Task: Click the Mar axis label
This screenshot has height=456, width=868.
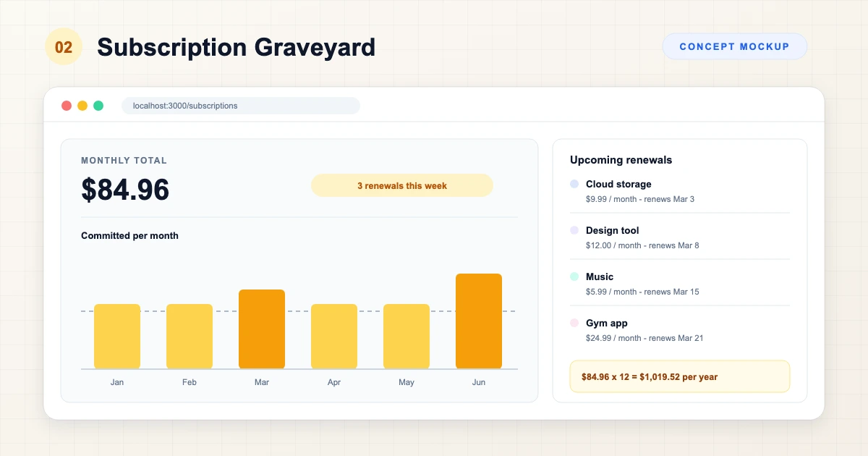Action: pyautogui.click(x=262, y=382)
